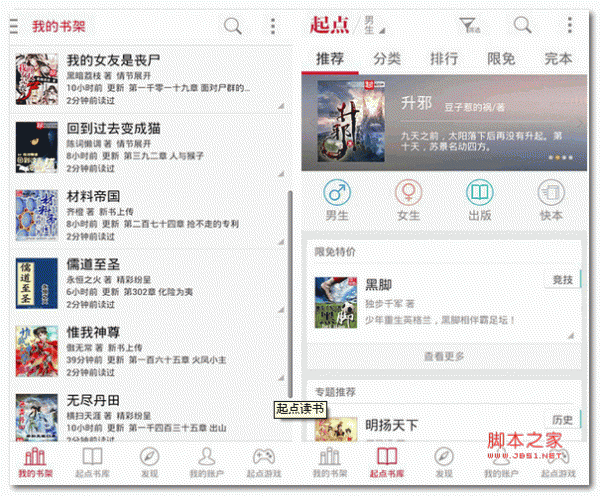
Task: Select 发现 compass in left bottom navigation
Action: point(149,462)
